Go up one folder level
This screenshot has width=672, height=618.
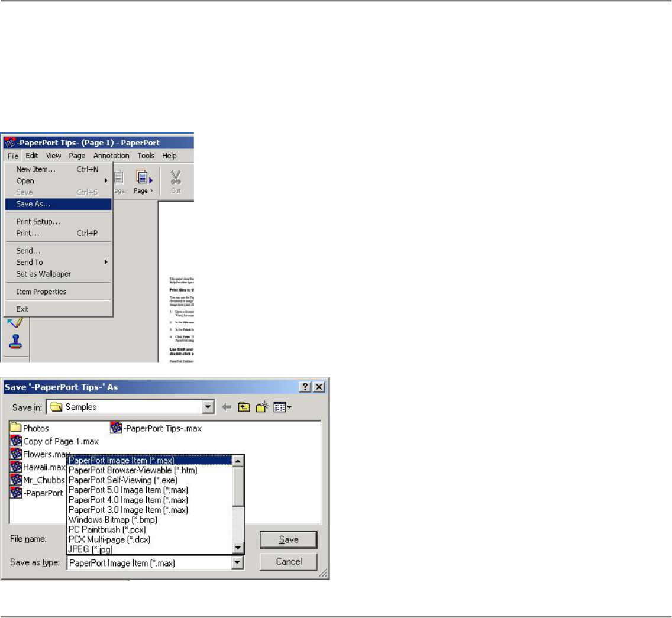coord(244,407)
